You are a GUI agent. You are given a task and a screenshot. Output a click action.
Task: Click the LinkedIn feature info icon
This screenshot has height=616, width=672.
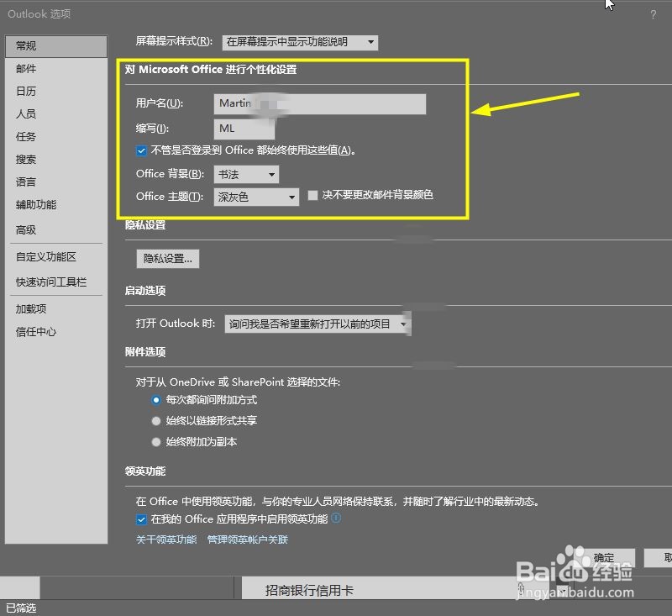(x=337, y=519)
